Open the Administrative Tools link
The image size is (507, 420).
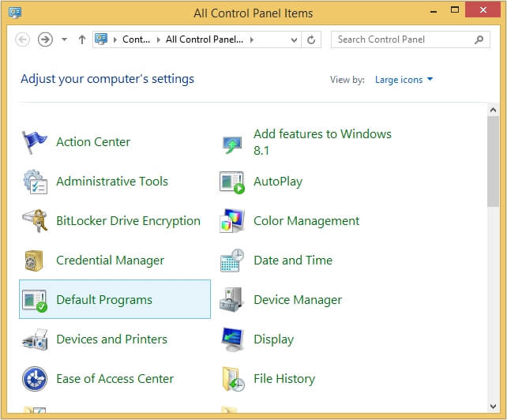[x=112, y=182]
